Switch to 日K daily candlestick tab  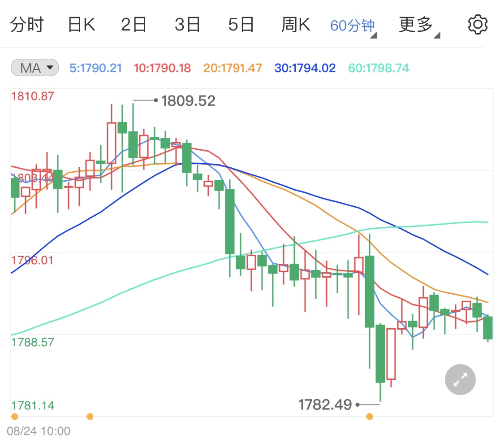82,25
